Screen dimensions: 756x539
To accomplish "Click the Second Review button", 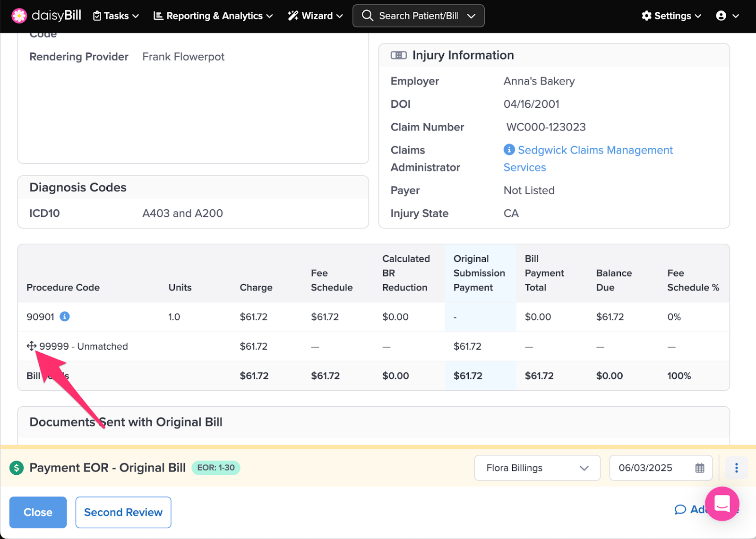I will (123, 512).
